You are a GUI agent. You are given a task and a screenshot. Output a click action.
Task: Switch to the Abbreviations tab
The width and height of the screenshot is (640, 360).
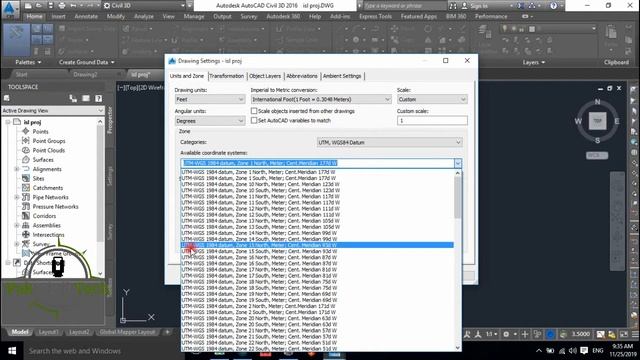302,76
